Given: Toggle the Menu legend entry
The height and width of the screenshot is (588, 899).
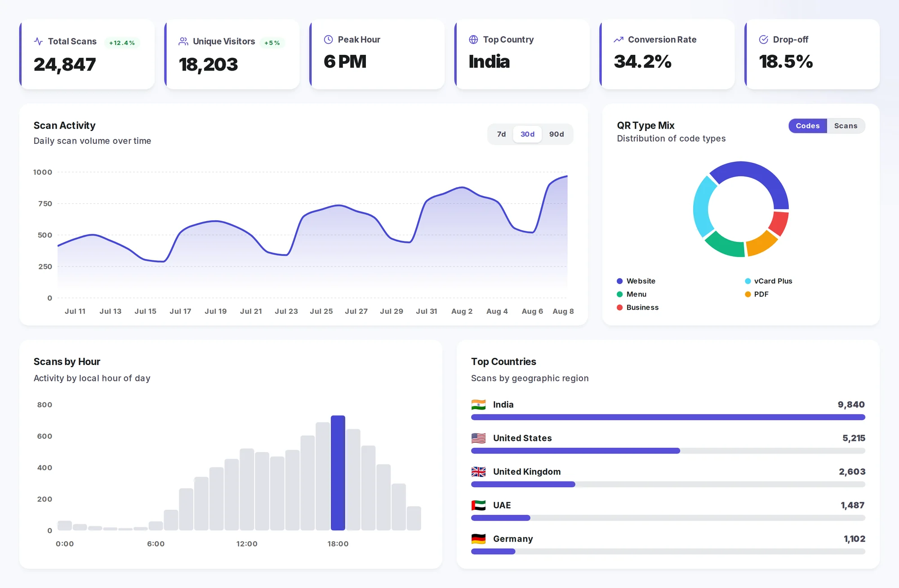Looking at the screenshot, I should [632, 294].
